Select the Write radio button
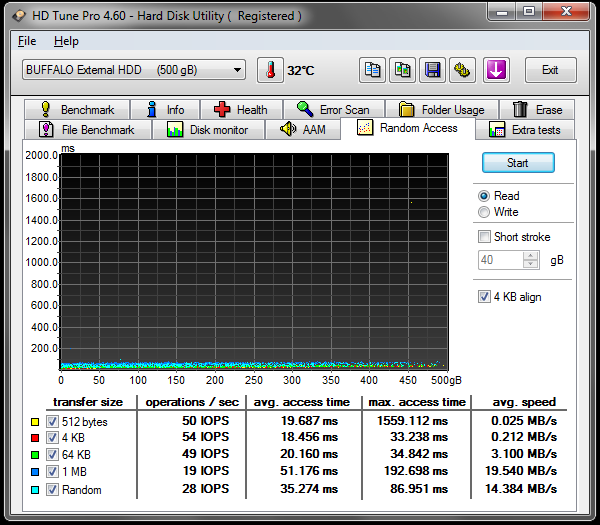This screenshot has height=525, width=600. 485,212
